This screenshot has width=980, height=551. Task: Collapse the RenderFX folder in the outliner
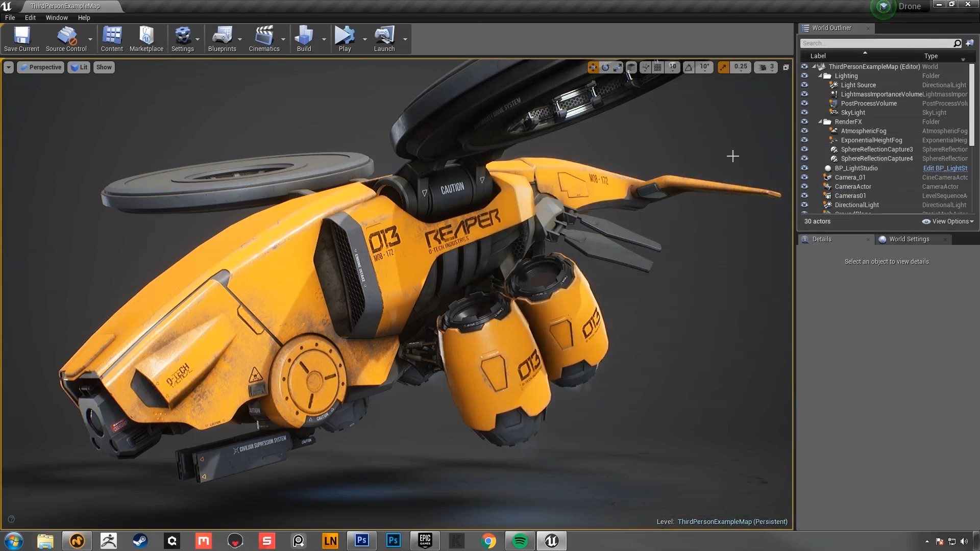point(819,121)
